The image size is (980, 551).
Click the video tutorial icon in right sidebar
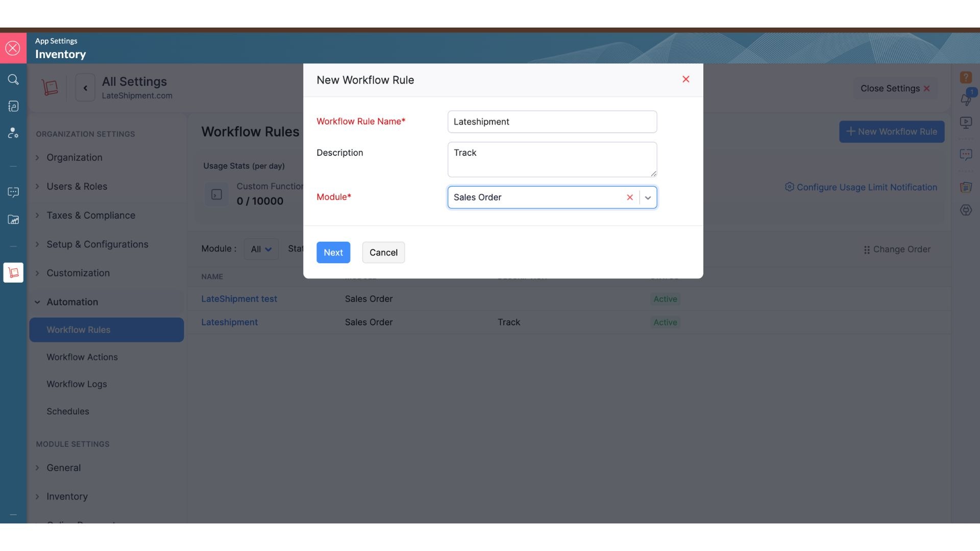click(965, 122)
